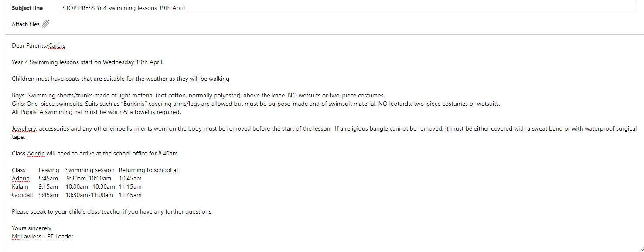The image size is (644, 252).
Task: Click the sentence about arriving for 8.40am
Action: (x=95, y=154)
